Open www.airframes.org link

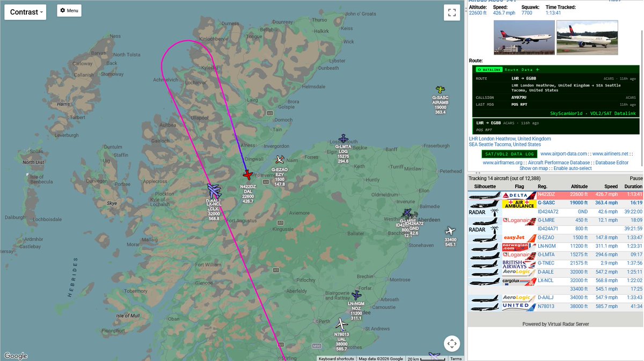pyautogui.click(x=503, y=163)
